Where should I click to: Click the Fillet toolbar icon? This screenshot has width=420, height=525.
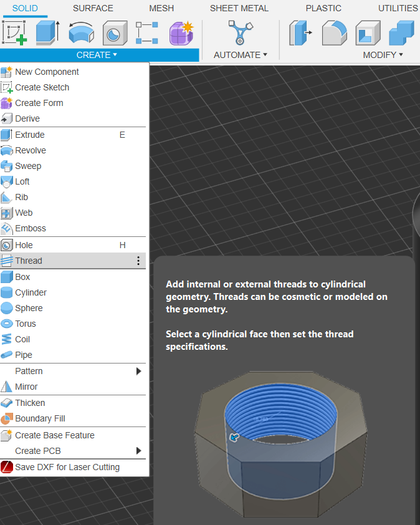coord(335,33)
